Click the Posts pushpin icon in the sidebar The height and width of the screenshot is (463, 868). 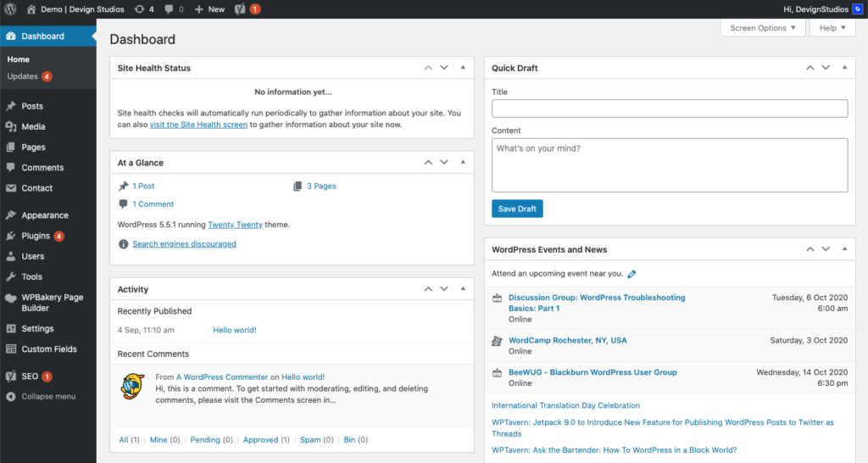pos(10,106)
